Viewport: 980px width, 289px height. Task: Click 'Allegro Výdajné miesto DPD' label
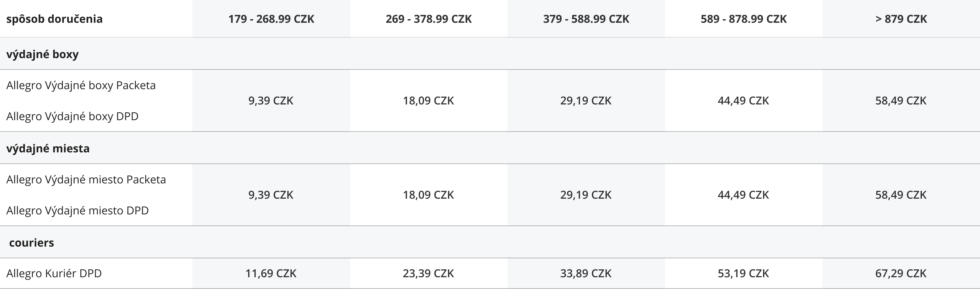(77, 210)
